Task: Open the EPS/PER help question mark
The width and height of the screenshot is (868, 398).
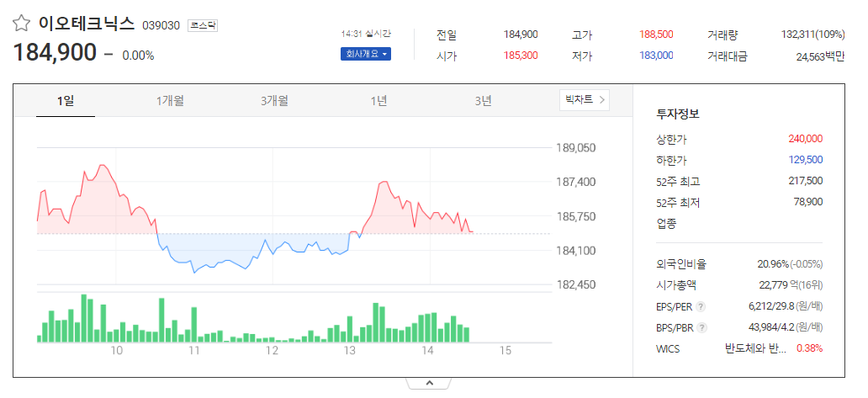Action: (x=701, y=306)
